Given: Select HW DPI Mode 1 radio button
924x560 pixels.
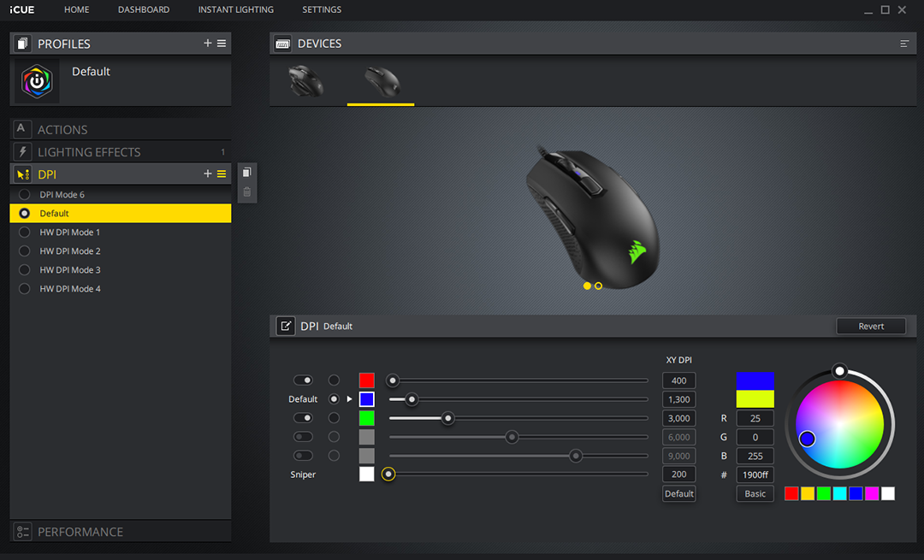Looking at the screenshot, I should pyautogui.click(x=24, y=233).
